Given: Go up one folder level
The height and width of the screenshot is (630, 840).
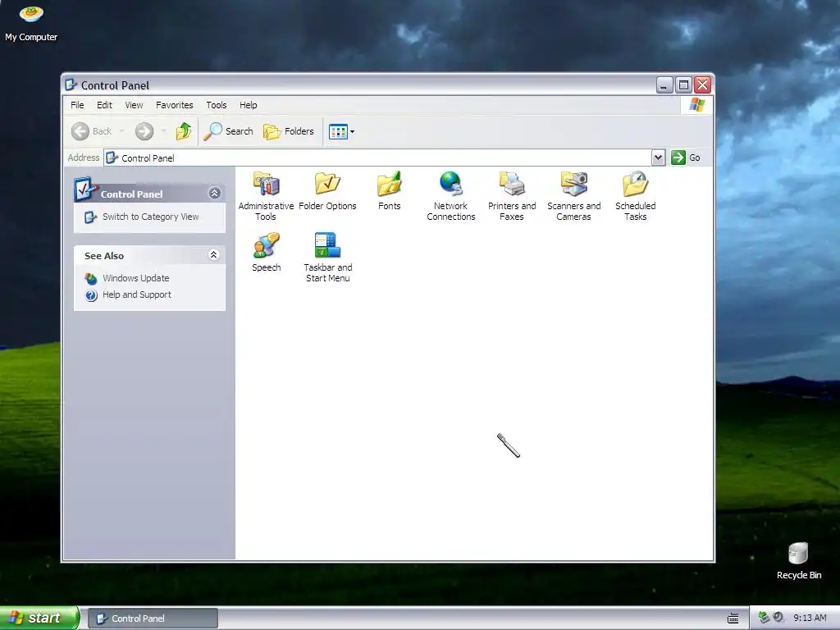Looking at the screenshot, I should pyautogui.click(x=184, y=131).
